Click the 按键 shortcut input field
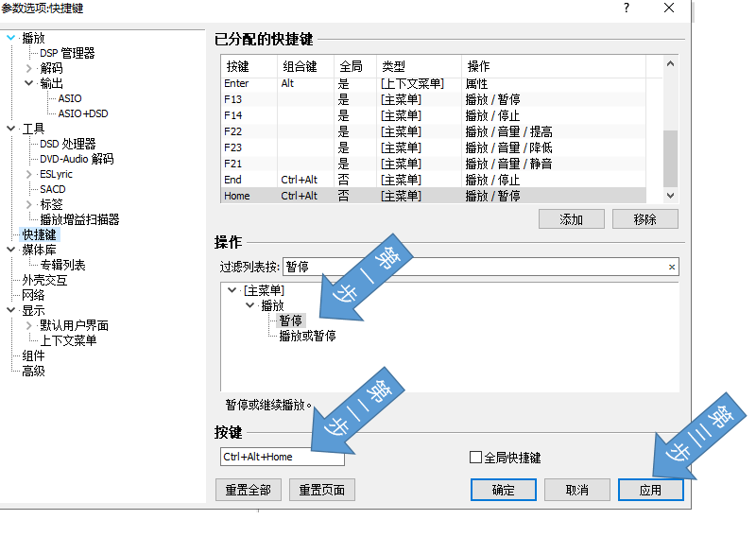 (x=282, y=457)
